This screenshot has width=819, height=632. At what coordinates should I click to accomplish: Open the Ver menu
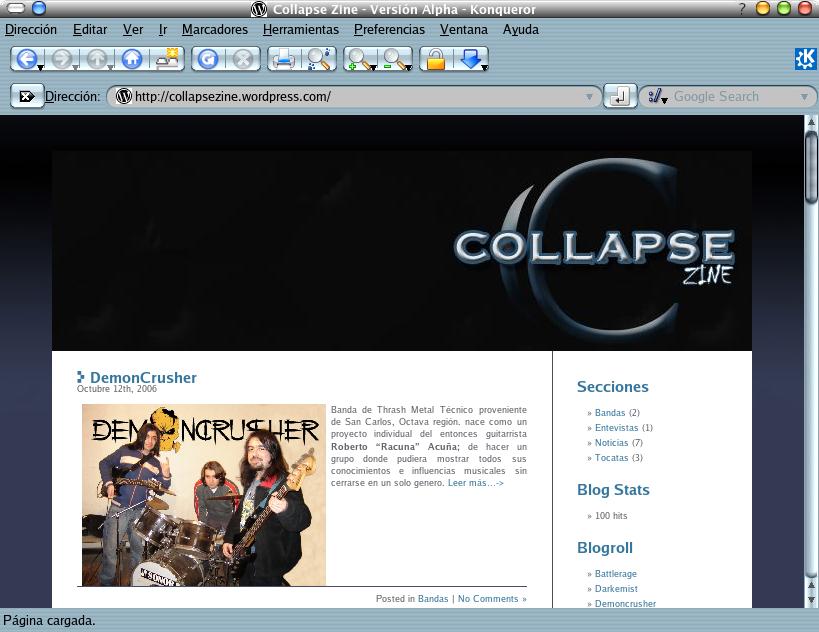pos(133,30)
